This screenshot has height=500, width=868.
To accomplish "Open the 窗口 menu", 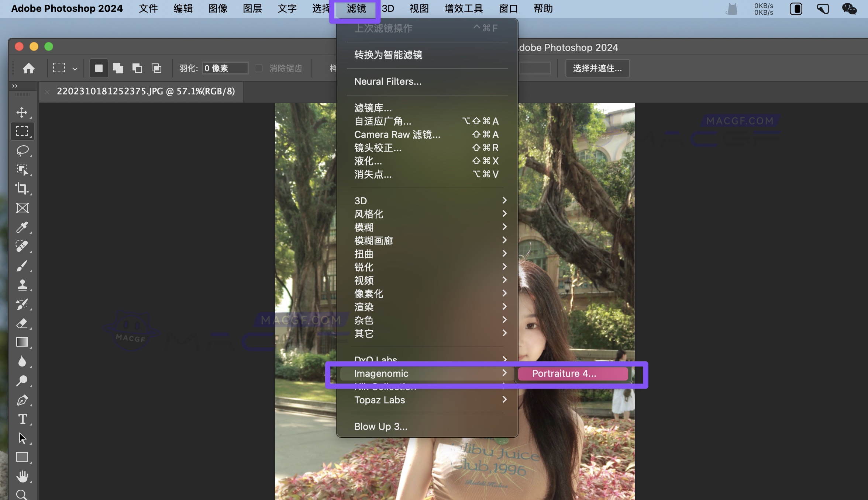I will tap(508, 8).
